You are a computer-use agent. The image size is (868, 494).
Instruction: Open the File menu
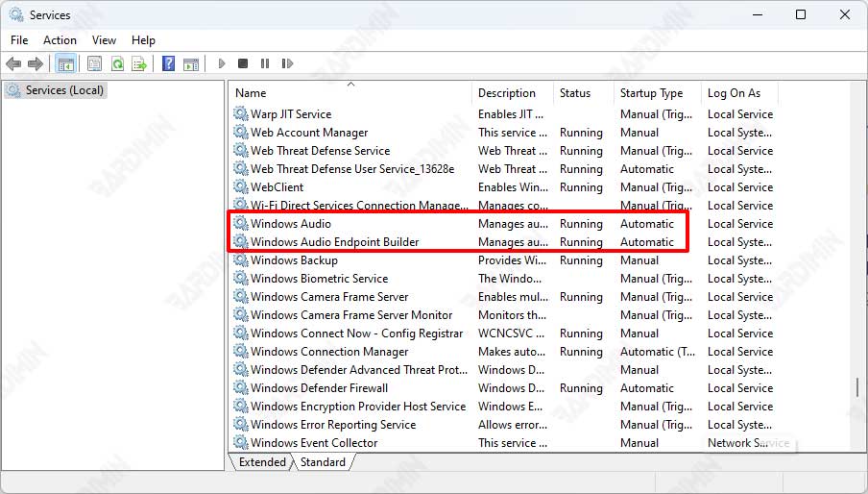[19, 39]
